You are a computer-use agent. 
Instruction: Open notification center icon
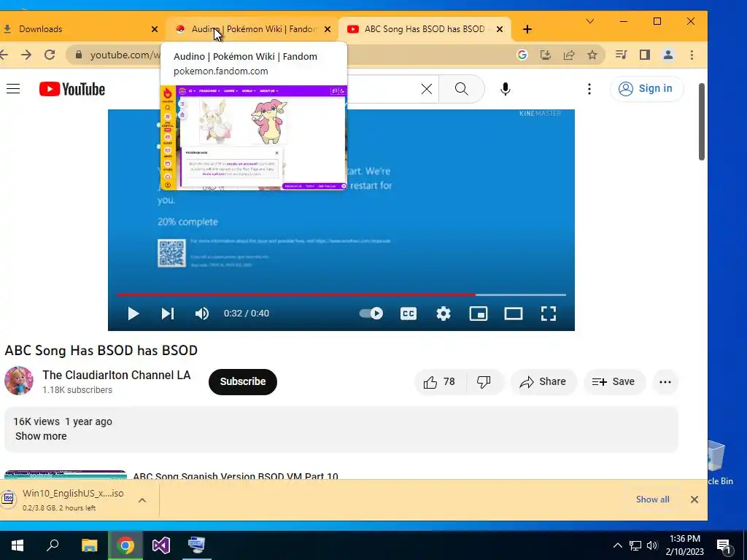(724, 545)
